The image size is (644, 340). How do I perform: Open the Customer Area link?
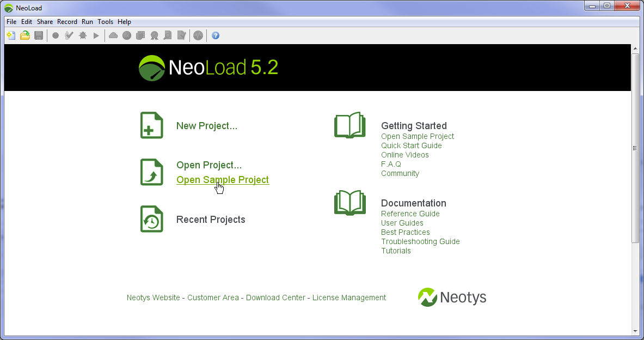point(213,297)
